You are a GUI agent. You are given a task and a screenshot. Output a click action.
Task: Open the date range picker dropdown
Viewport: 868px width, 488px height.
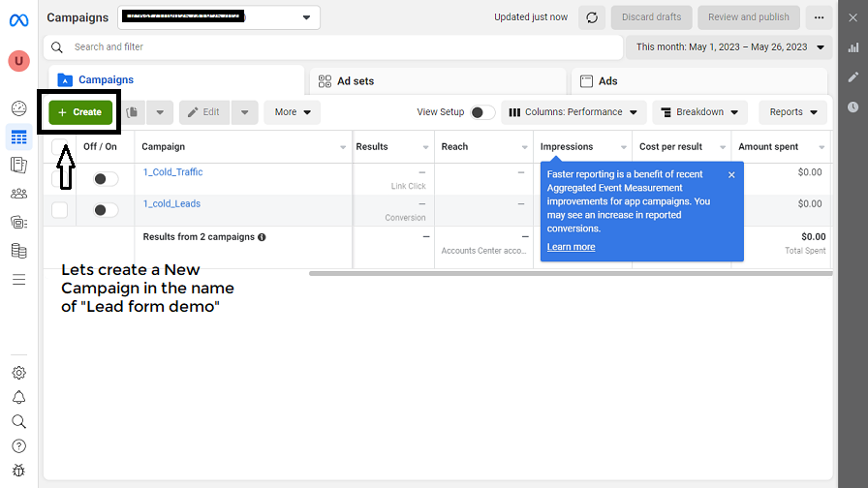[730, 46]
